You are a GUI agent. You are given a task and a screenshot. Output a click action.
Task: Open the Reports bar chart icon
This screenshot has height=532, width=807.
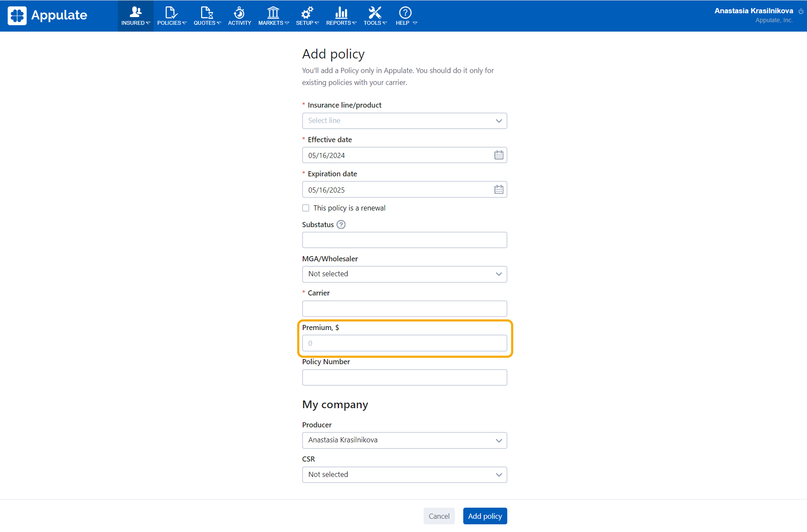(341, 13)
